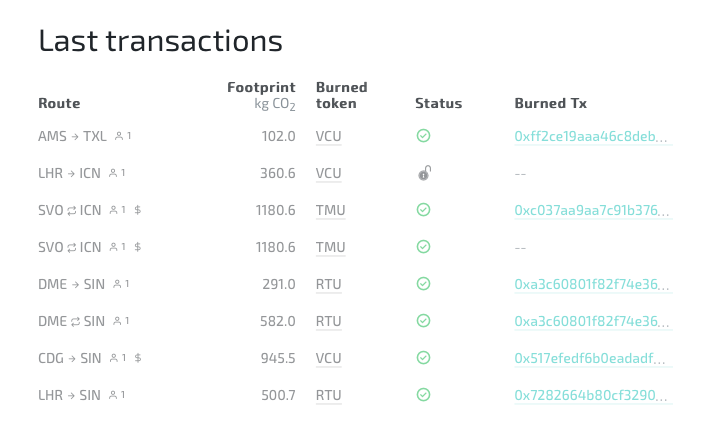Click the VCU token in AMS to TXL row

328,136
